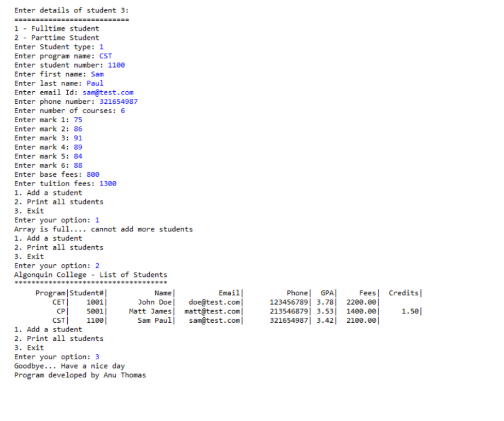
Task: Click 'CET' program cell
Action: point(59,302)
